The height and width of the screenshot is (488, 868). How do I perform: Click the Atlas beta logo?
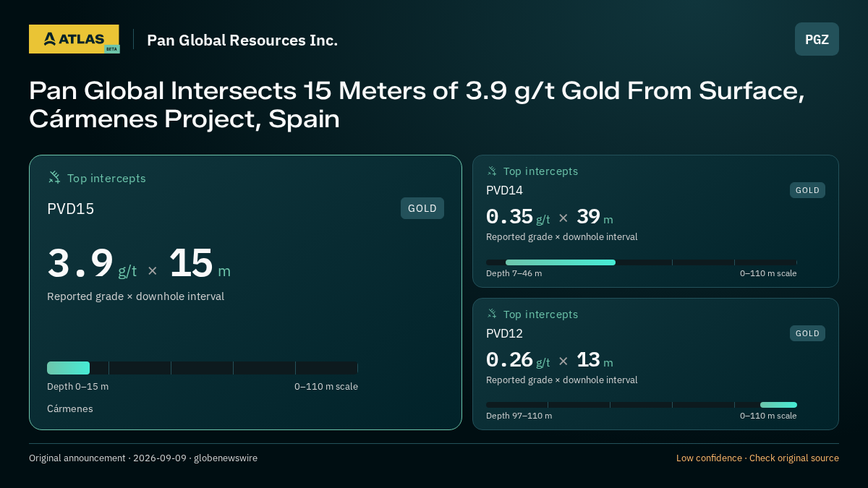(75, 39)
